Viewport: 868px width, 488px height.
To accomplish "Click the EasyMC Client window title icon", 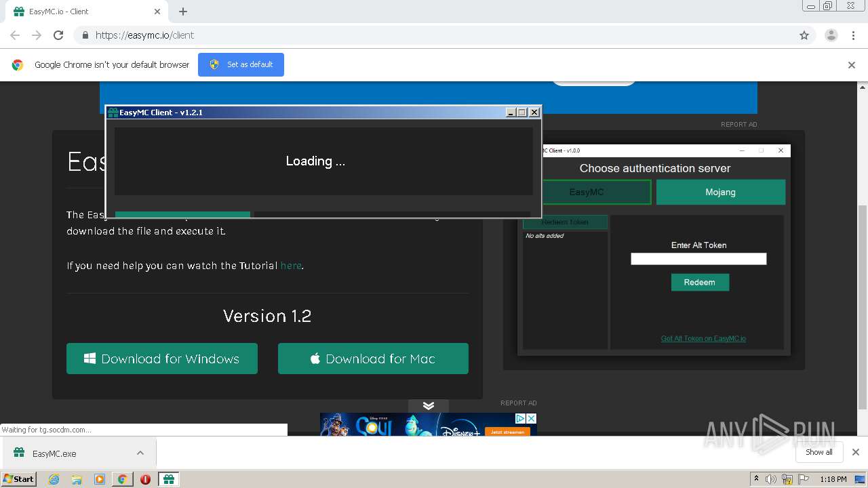I will (x=113, y=113).
